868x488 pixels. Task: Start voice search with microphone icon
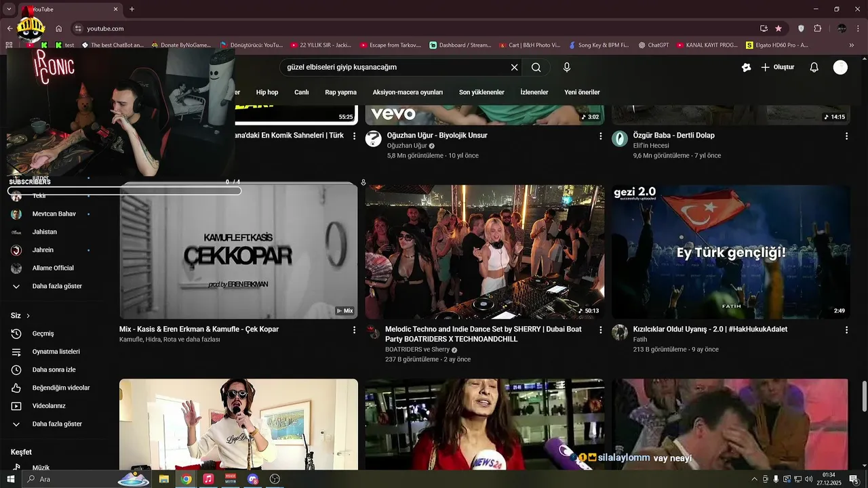pos(567,67)
